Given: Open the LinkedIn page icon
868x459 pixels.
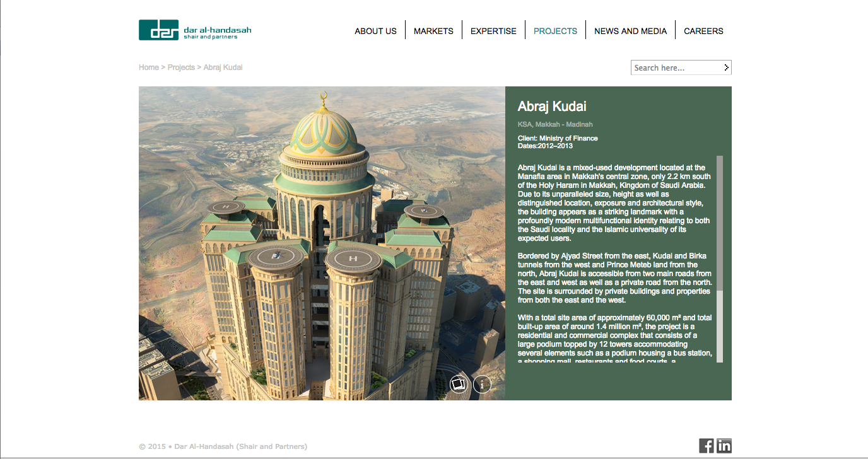Looking at the screenshot, I should click(724, 446).
